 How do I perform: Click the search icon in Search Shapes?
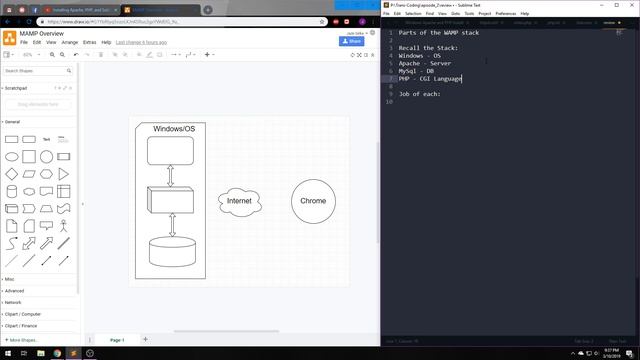pyautogui.click(x=69, y=71)
